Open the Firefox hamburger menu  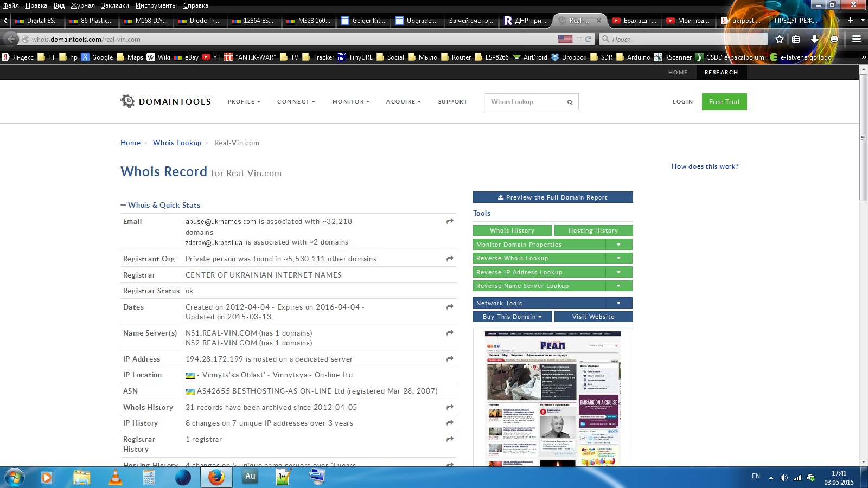pos(857,39)
